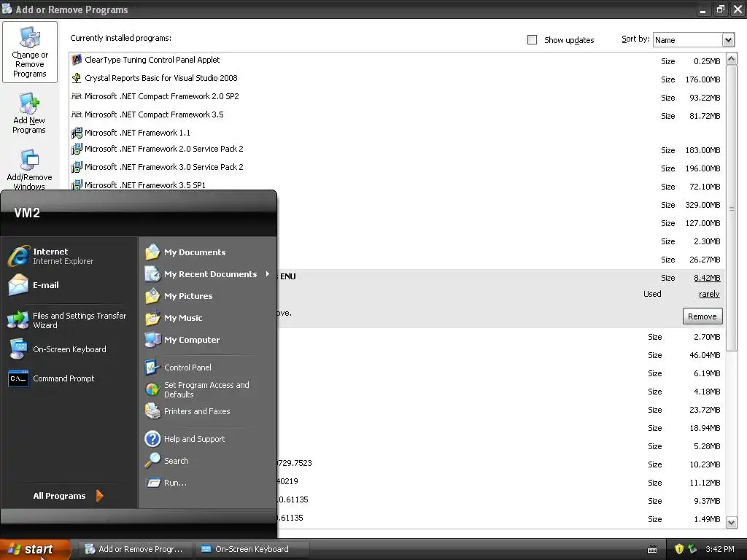
Task: Open On-Screen Keyboard from Start menu
Action: pyautogui.click(x=58, y=349)
